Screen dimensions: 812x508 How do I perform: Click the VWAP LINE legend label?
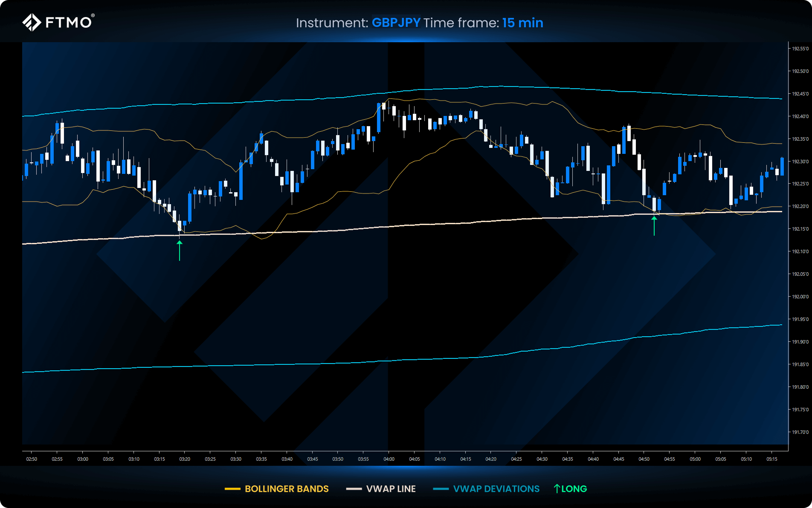tap(391, 489)
